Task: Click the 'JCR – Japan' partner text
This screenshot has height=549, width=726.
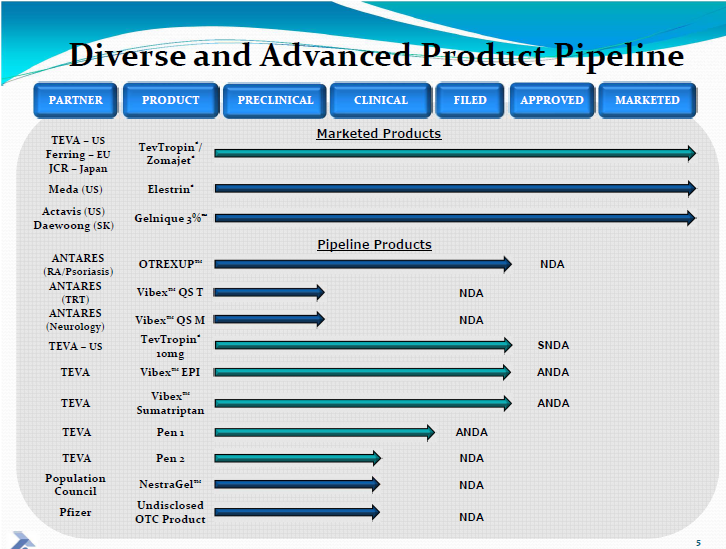Action: click(78, 168)
